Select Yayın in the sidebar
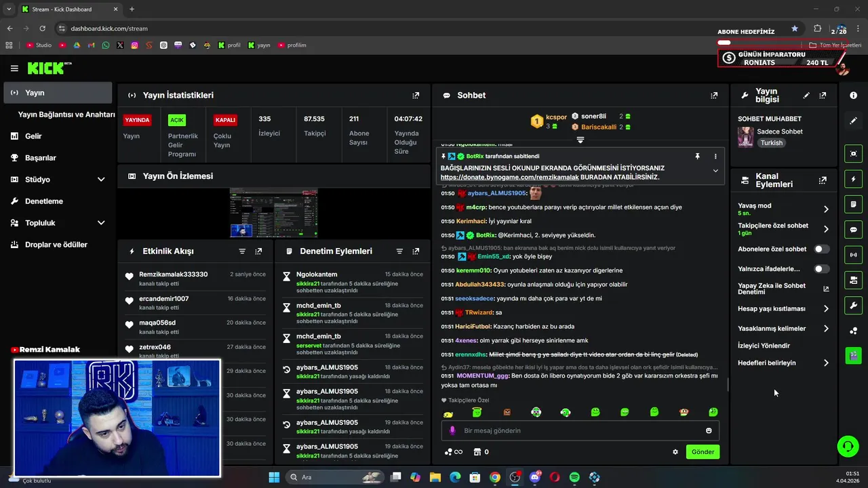 [58, 93]
